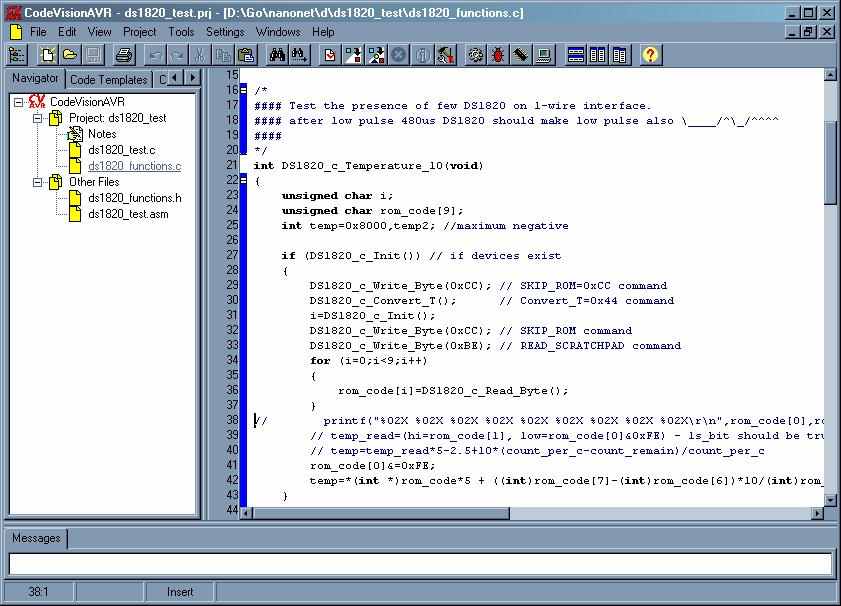Click the compile project icon
This screenshot has height=606, width=841.
pos(353,55)
